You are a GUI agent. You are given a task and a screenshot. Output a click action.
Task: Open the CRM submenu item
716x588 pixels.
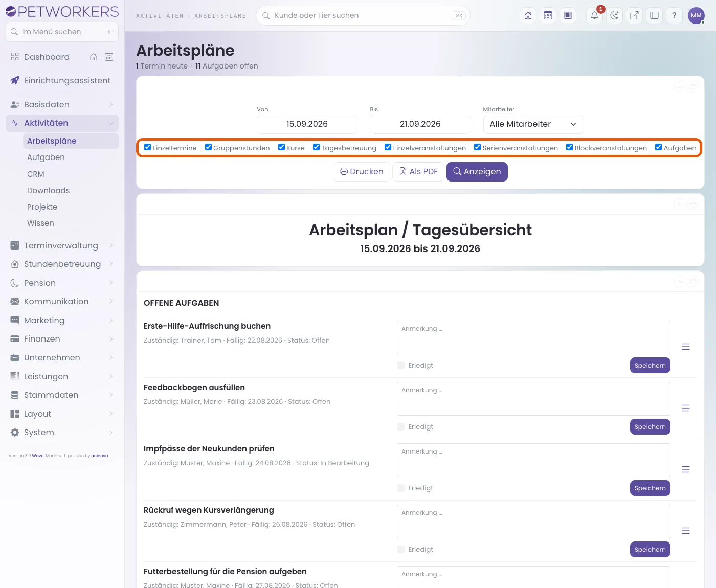point(71,174)
